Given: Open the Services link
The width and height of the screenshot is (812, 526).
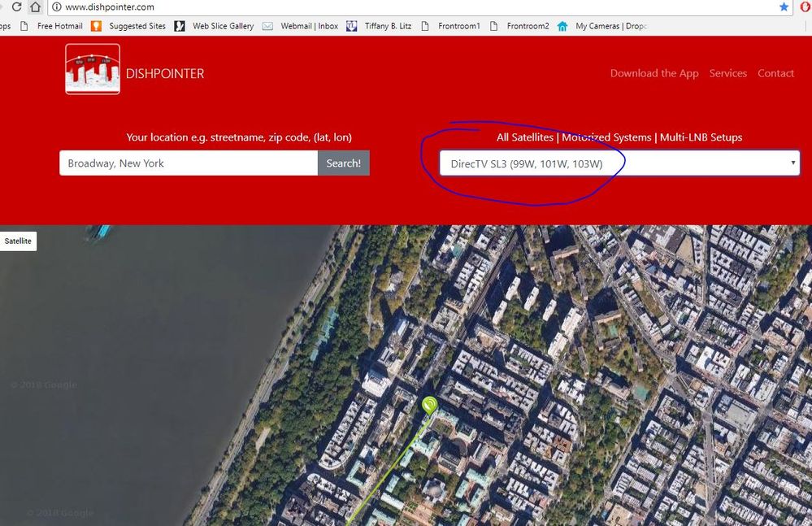Looking at the screenshot, I should [x=727, y=73].
